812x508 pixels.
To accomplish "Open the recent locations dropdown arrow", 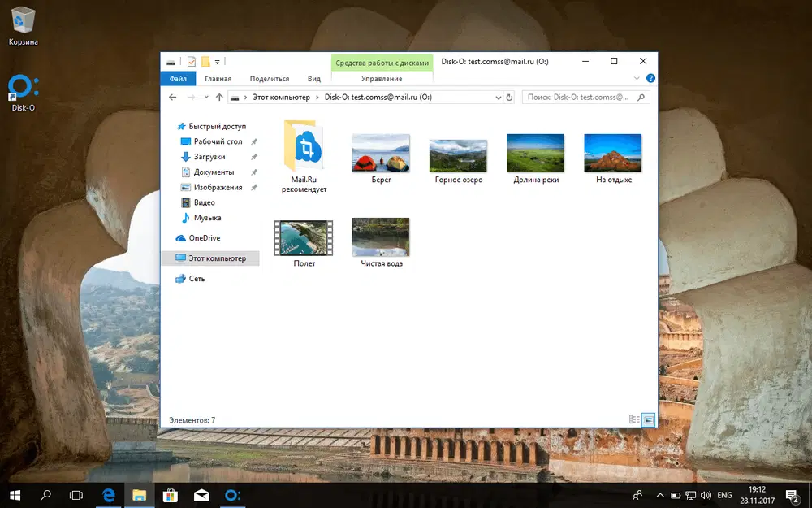I will click(x=206, y=97).
